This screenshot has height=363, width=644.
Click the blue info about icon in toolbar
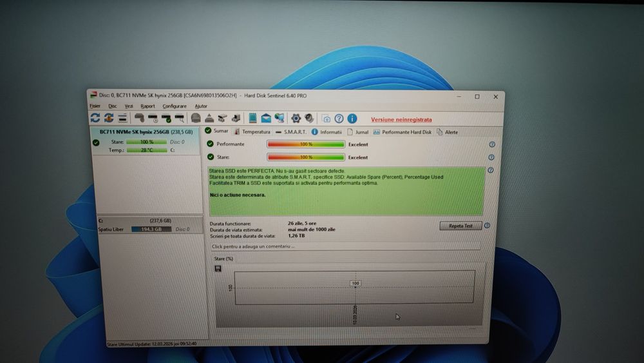pos(352,119)
